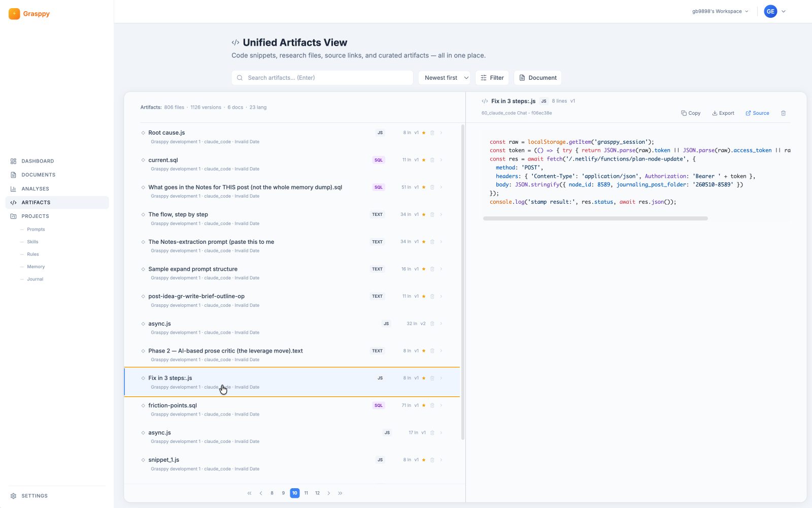Open Dashboard in the sidebar
This screenshot has width=812, height=508.
57,161
